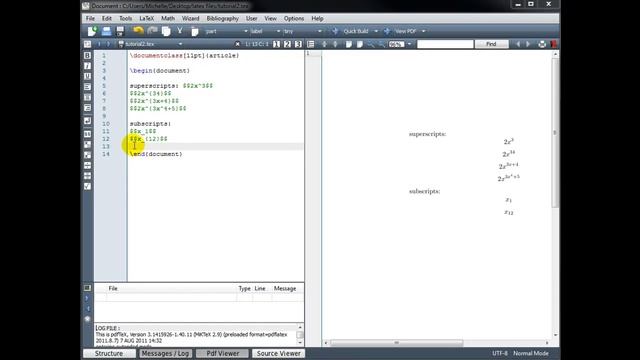Run View PDF arrow icon
The image size is (640, 360).
pos(387,31)
